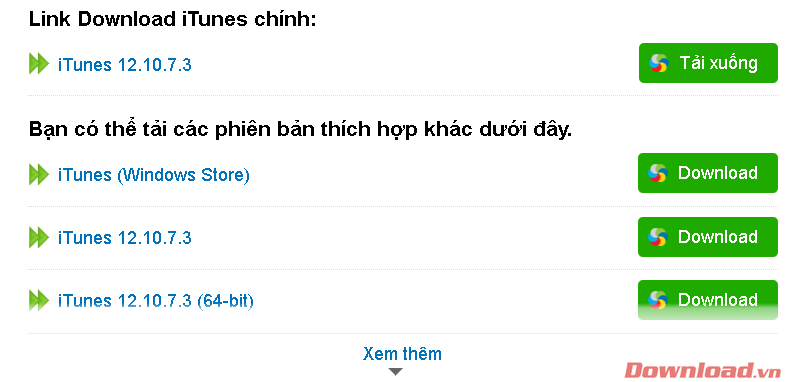Click the swirl logo in the iTunes 12.10.7.3 Download button

(x=658, y=237)
